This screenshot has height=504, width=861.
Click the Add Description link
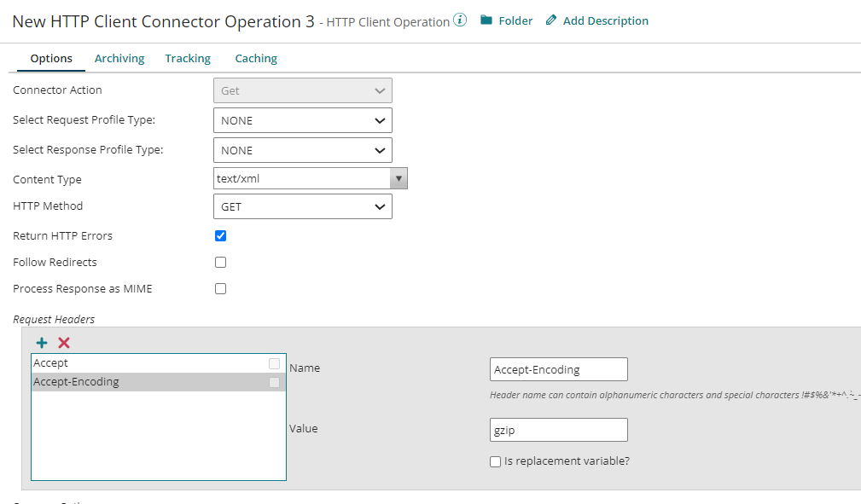click(x=604, y=20)
